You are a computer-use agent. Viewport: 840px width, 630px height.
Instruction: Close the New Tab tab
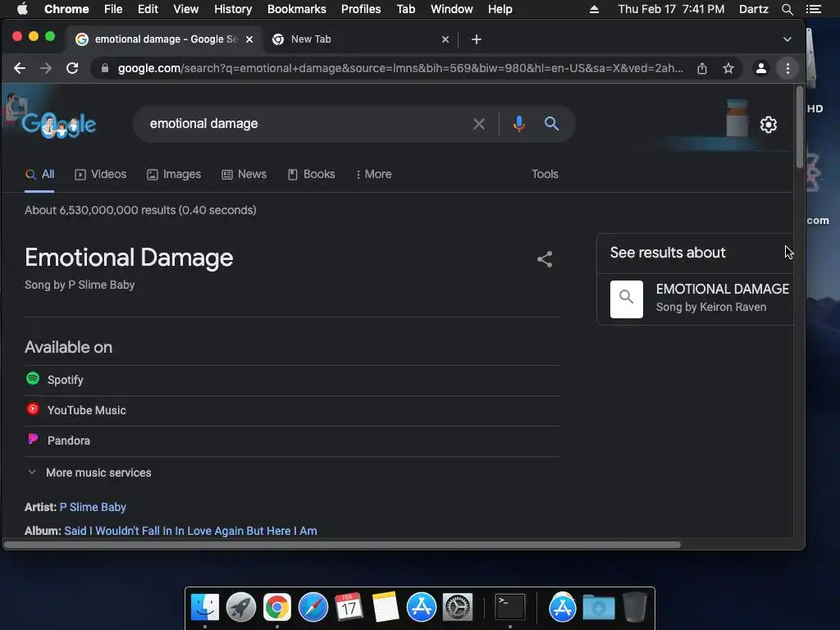[x=445, y=39]
